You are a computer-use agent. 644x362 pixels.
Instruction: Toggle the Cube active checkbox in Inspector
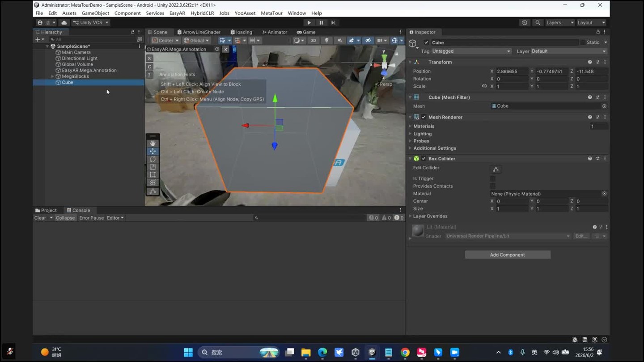[x=426, y=42]
